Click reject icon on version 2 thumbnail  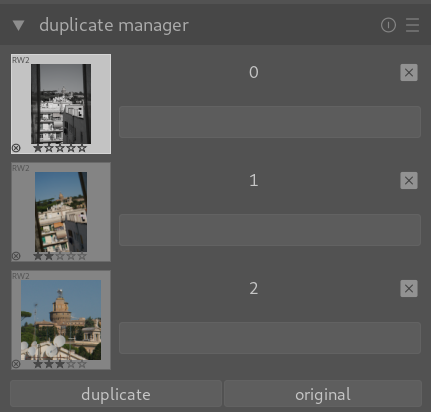click(x=16, y=364)
